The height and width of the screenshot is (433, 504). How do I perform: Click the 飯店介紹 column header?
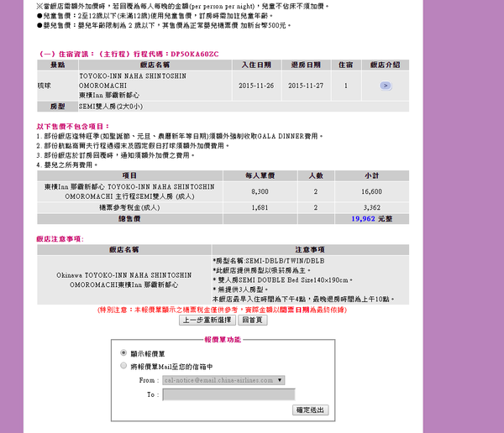point(386,65)
